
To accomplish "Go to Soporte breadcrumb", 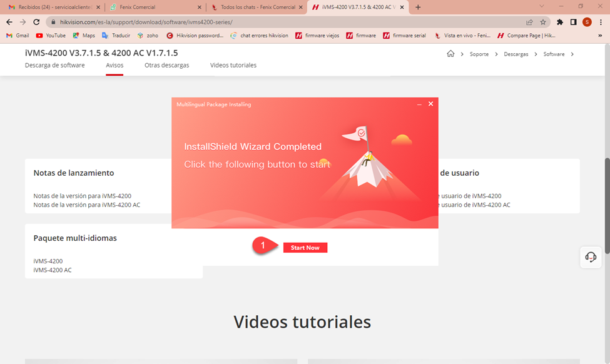I will tap(479, 54).
